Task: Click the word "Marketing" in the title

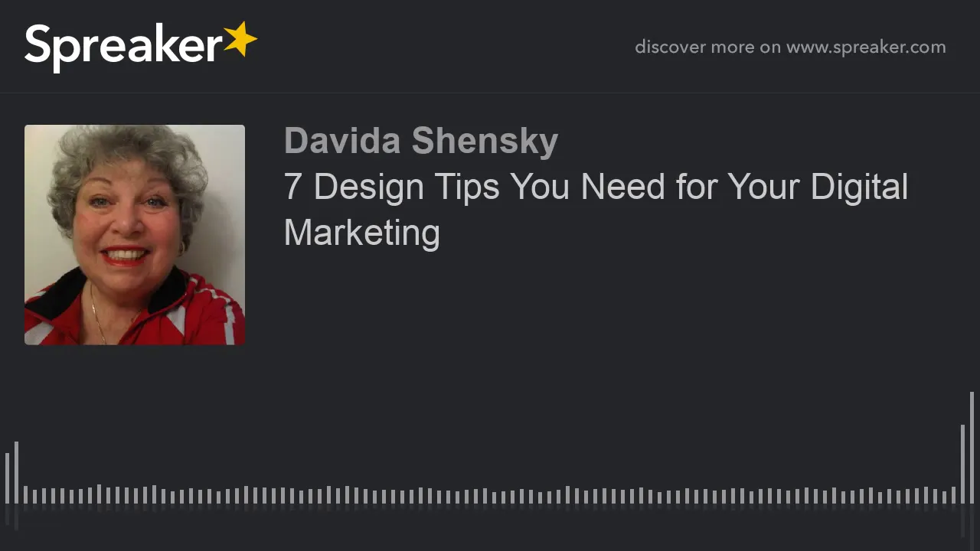Action: pos(361,233)
